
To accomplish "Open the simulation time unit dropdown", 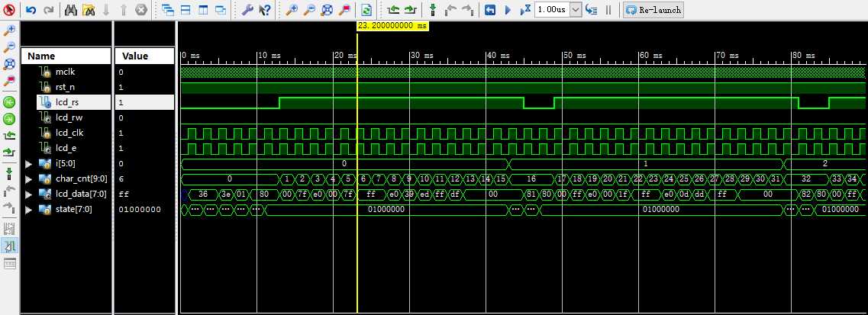I will 576,9.
